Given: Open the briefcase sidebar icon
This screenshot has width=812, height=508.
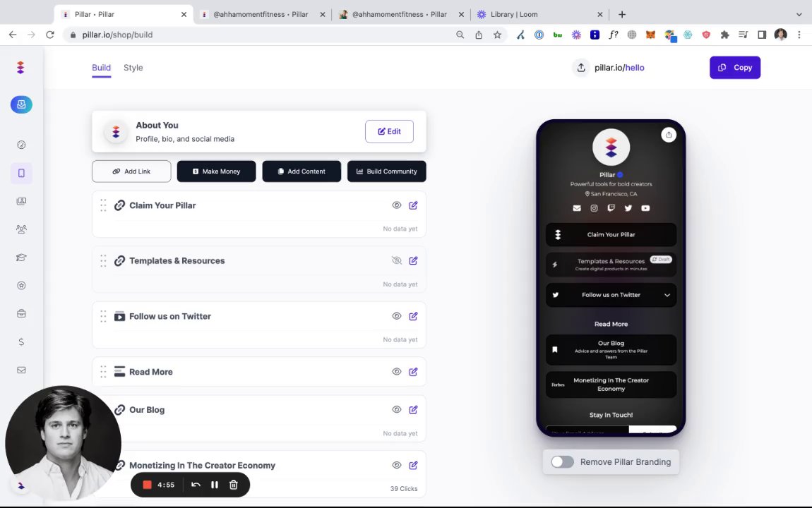Looking at the screenshot, I should click(21, 313).
